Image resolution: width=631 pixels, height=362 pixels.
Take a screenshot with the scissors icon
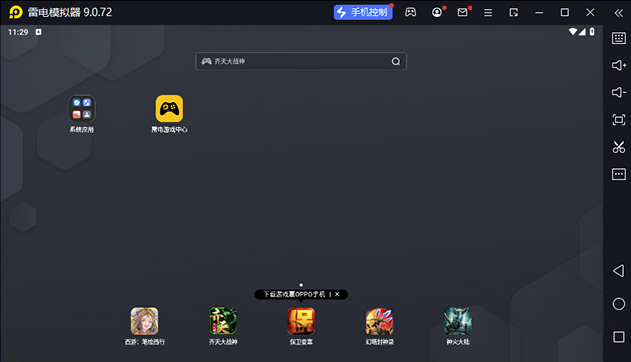[619, 147]
